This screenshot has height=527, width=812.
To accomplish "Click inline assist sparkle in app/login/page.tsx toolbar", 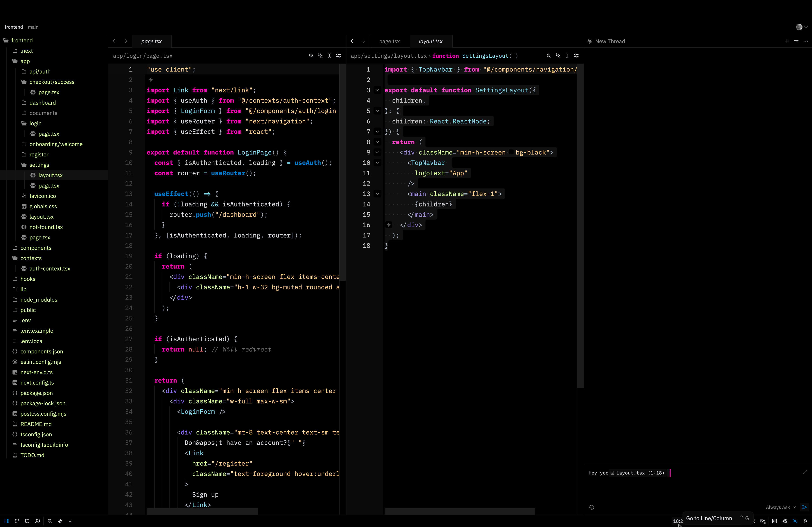I will coord(320,56).
